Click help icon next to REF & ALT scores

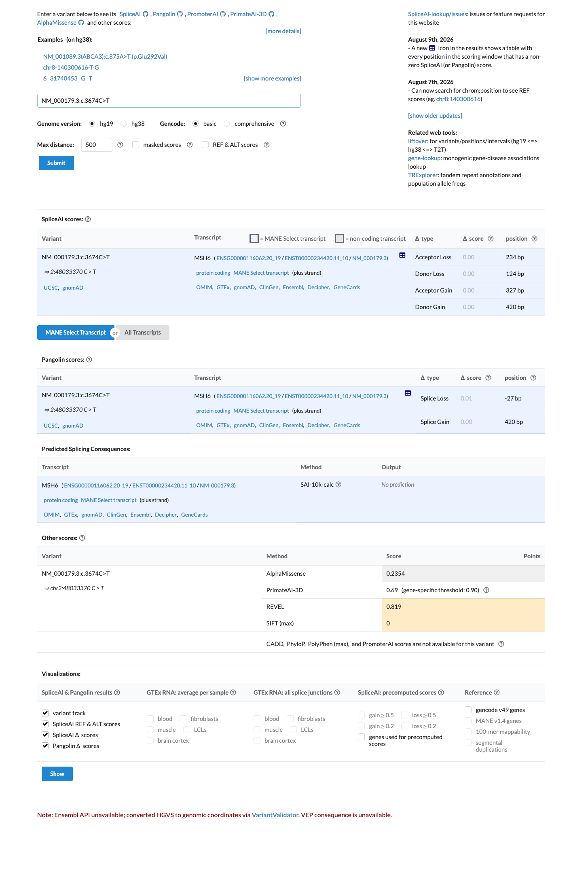tap(267, 145)
